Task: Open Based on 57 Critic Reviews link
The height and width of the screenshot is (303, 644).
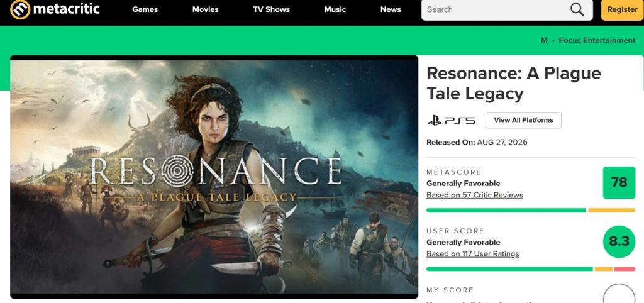Action: pyautogui.click(x=474, y=195)
